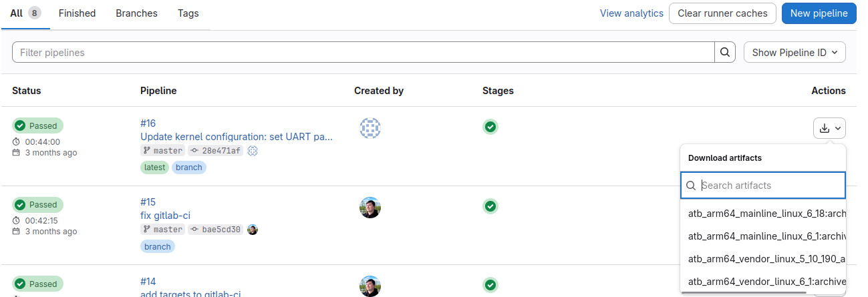Click the small author avatar beside bae5cd30
Image resolution: width=868 pixels, height=297 pixels.
click(253, 230)
